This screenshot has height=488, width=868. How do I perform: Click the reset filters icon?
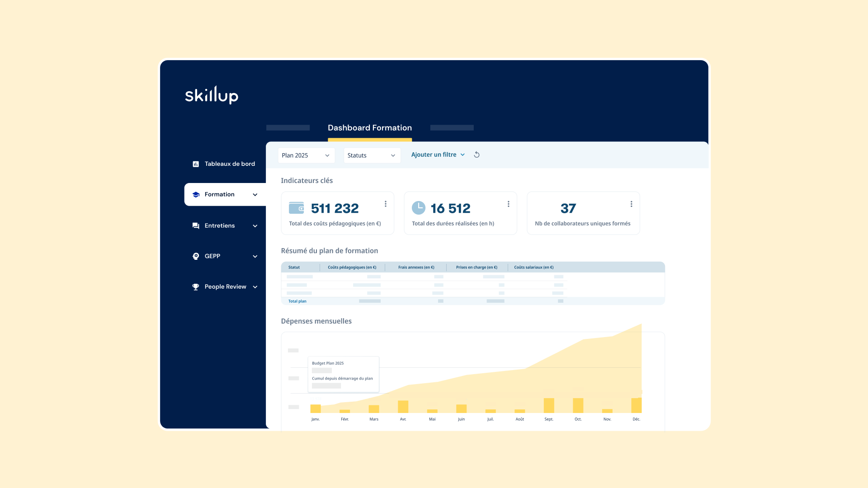[476, 155]
